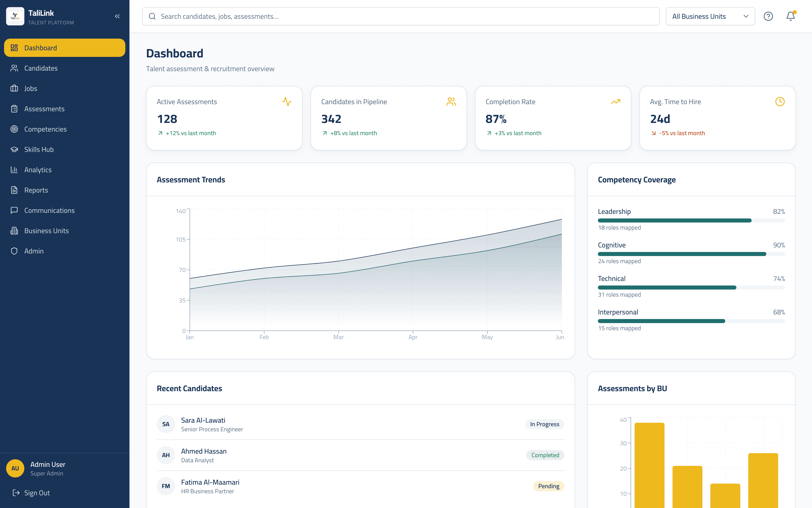The height and width of the screenshot is (508, 812).
Task: Click the Jobs briefcase icon in sidebar
Action: 14,88
